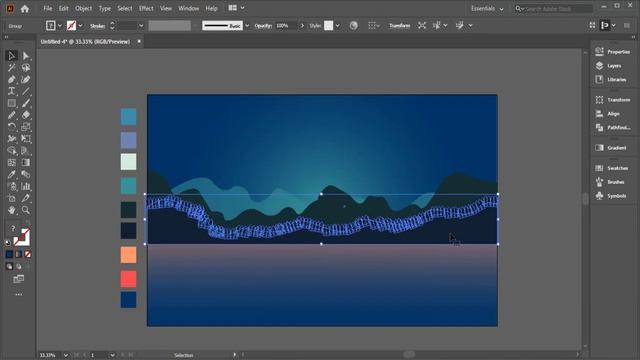
Task: Open the Pathfinder panel
Action: tap(613, 128)
